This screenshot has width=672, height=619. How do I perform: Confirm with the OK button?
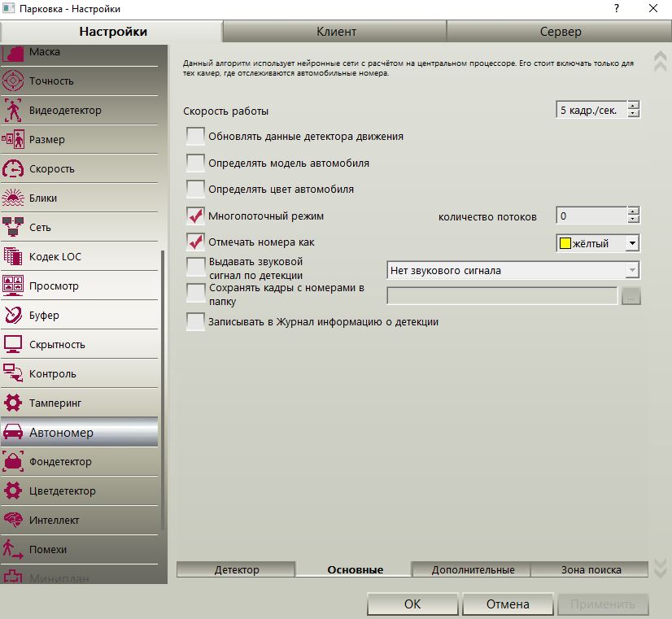412,604
